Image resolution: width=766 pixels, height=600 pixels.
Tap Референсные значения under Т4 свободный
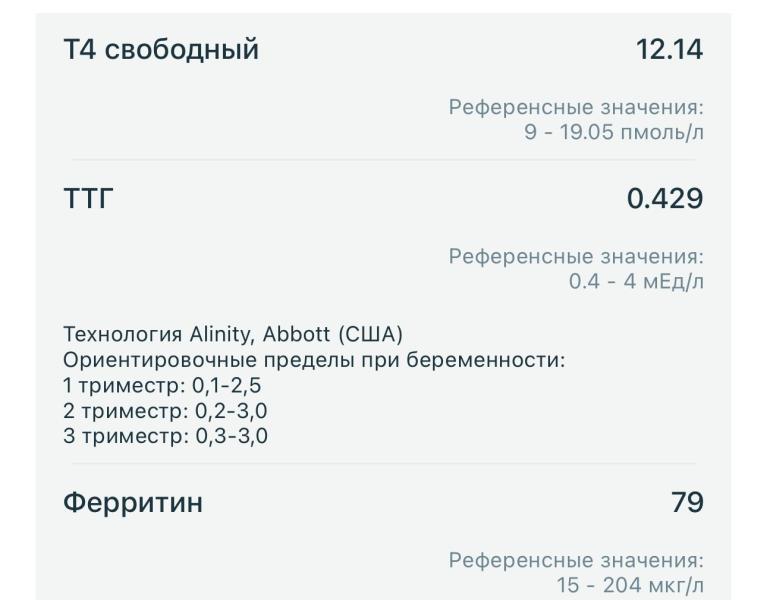(576, 107)
